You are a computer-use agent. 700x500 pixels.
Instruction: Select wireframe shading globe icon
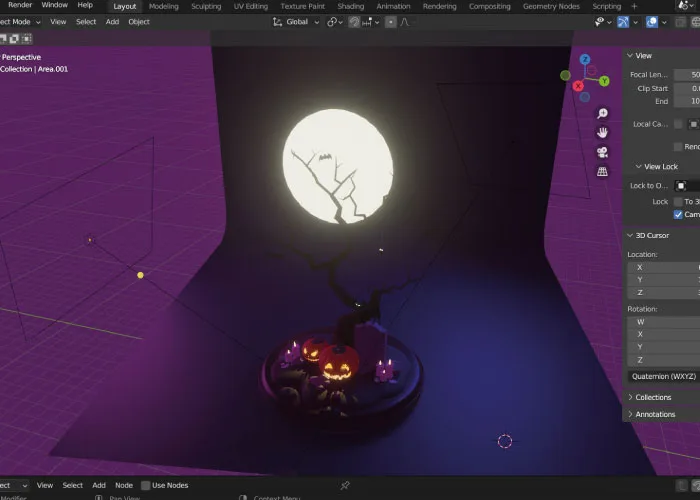696,22
